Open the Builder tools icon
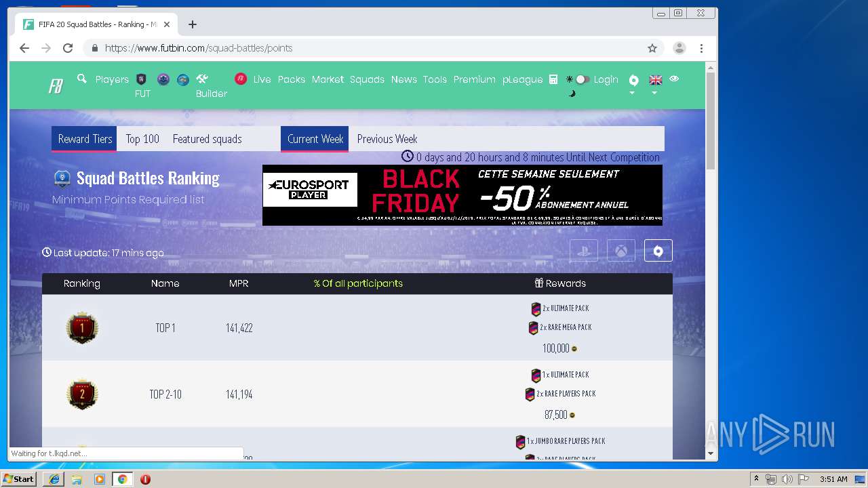Screen dimensions: 868x488 (x=202, y=79)
